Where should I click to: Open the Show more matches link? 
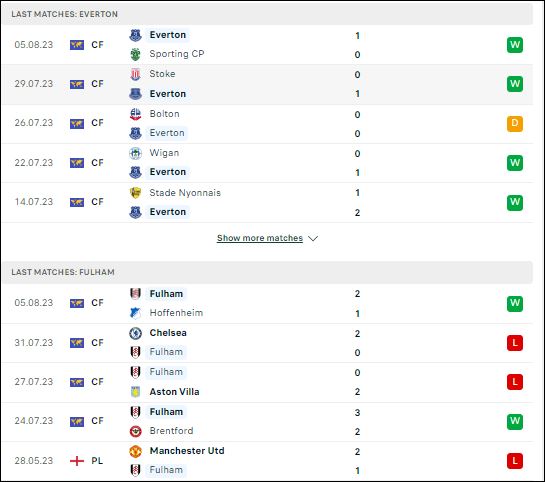(260, 238)
